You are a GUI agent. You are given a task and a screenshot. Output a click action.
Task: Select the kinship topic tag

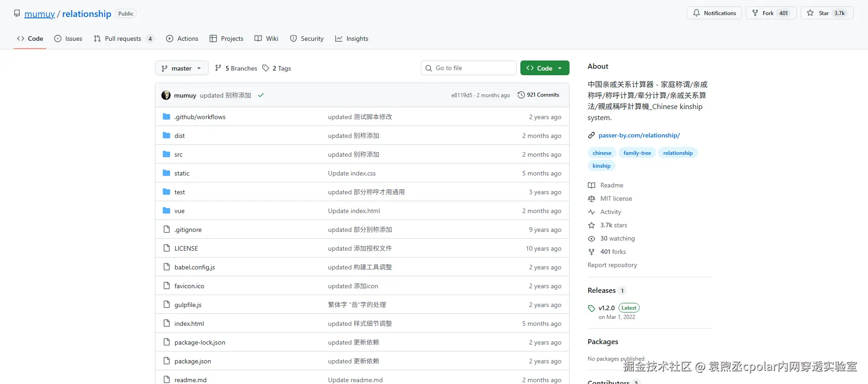click(602, 166)
